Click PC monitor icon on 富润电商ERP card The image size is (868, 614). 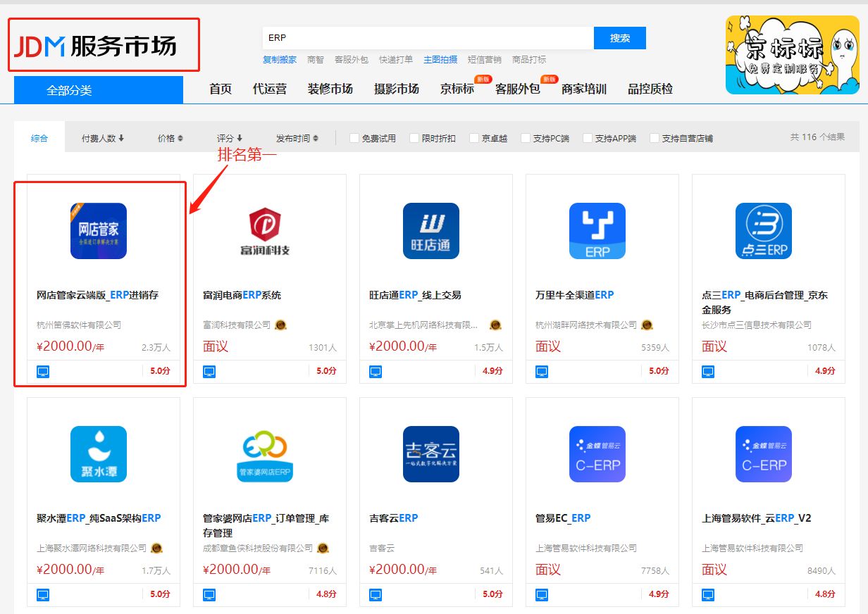tap(209, 371)
